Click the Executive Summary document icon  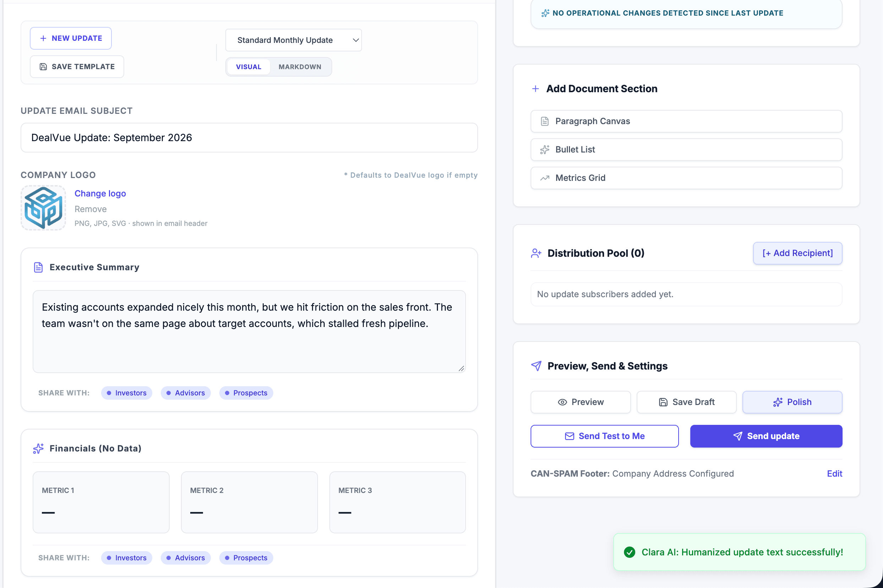point(38,267)
